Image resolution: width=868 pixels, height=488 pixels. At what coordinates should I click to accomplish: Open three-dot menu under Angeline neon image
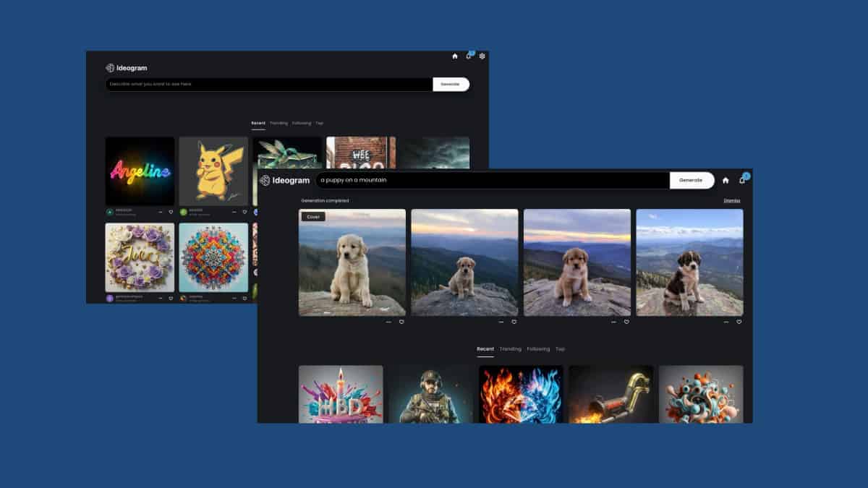(160, 212)
